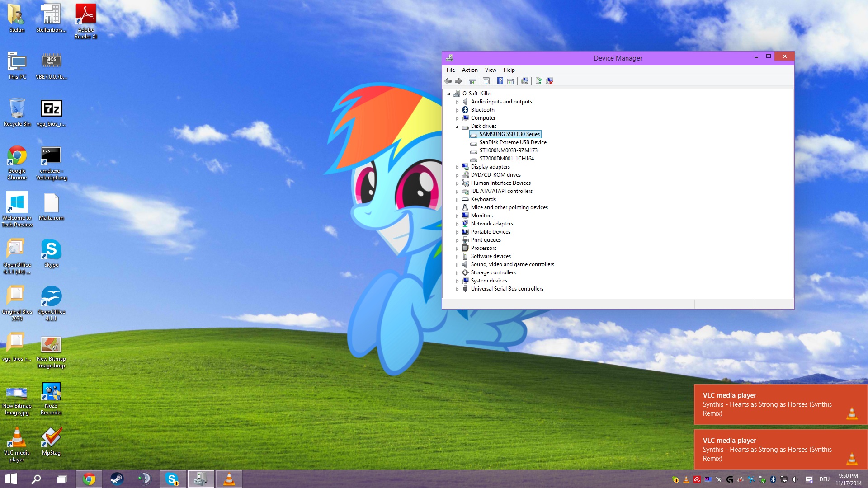Screen dimensions: 868x488
Task: Select the ST1000NM0033-9ZM173 drive
Action: click(508, 150)
